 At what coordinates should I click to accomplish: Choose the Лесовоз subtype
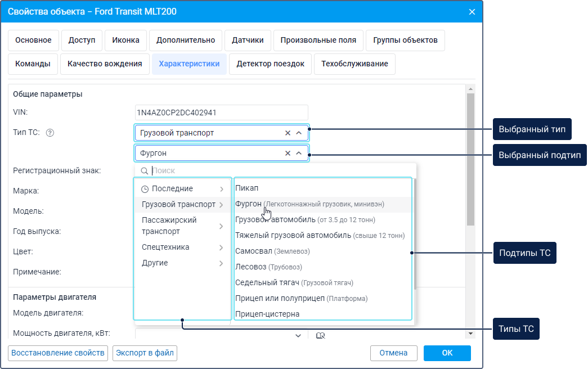[322, 267]
